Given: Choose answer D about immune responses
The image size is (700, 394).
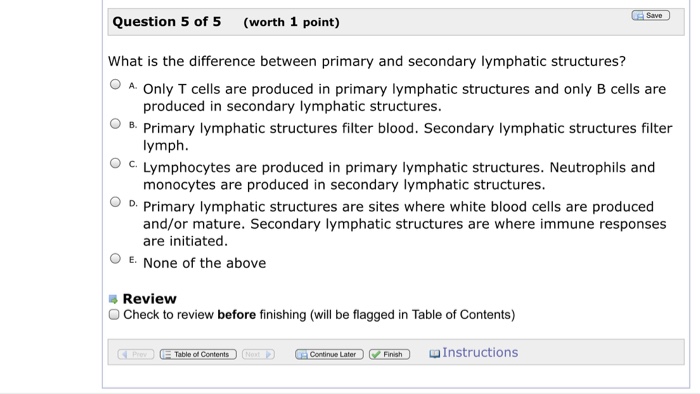Looking at the screenshot, I should point(115,202).
